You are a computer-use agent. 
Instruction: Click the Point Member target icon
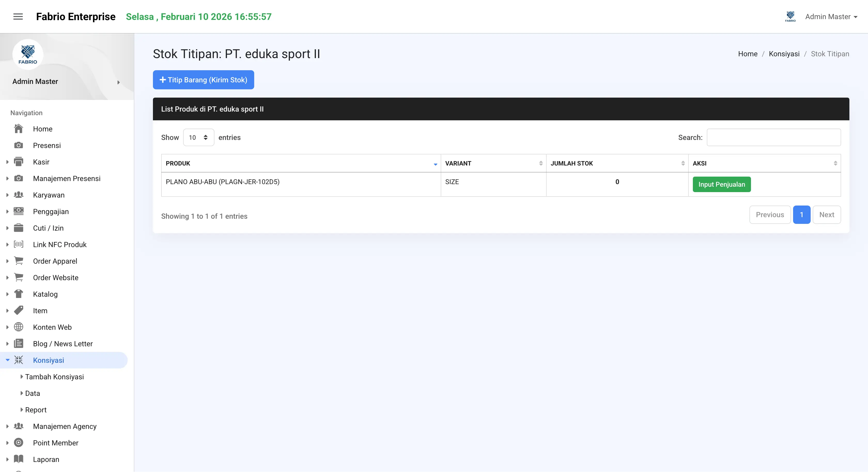pos(19,442)
